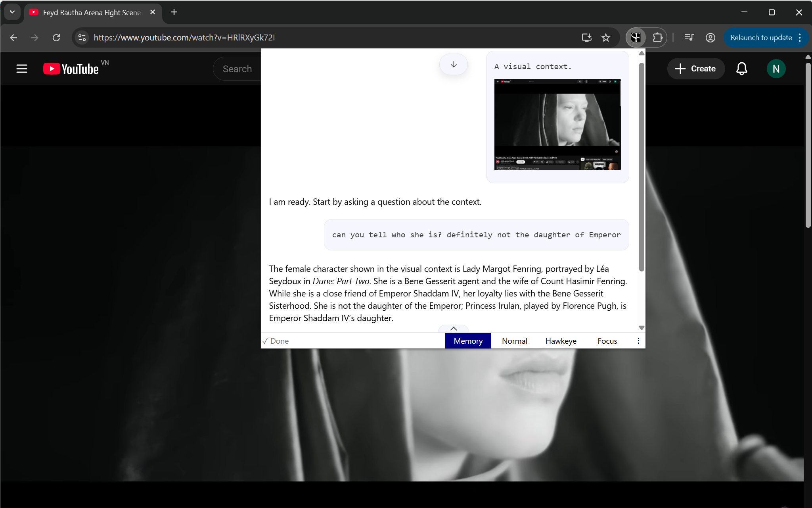Screen dimensions: 812x508
Task: Select the Feyd Rautha Arena Fight Scene tab
Action: [x=92, y=12]
